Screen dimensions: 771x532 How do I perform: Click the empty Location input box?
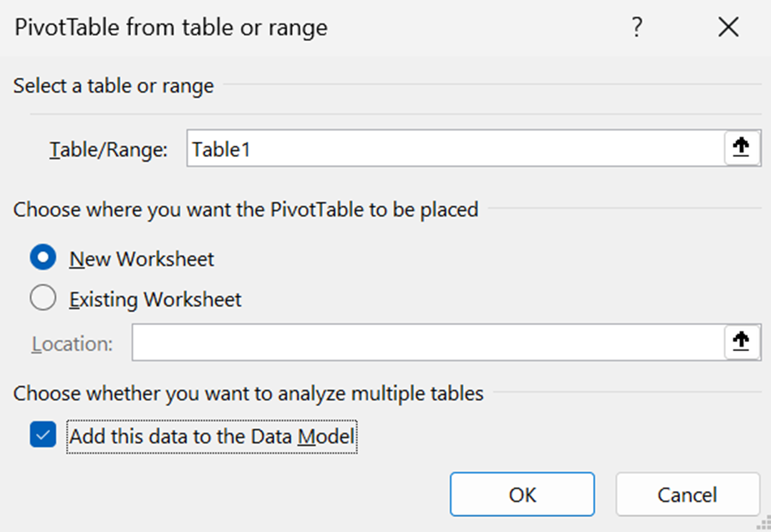click(417, 340)
